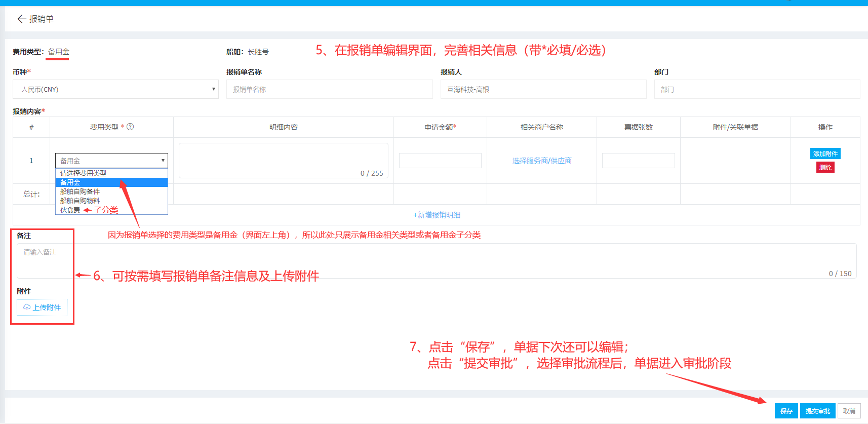Pick 船舶自购备件 from the list
868x424 pixels.
111,191
